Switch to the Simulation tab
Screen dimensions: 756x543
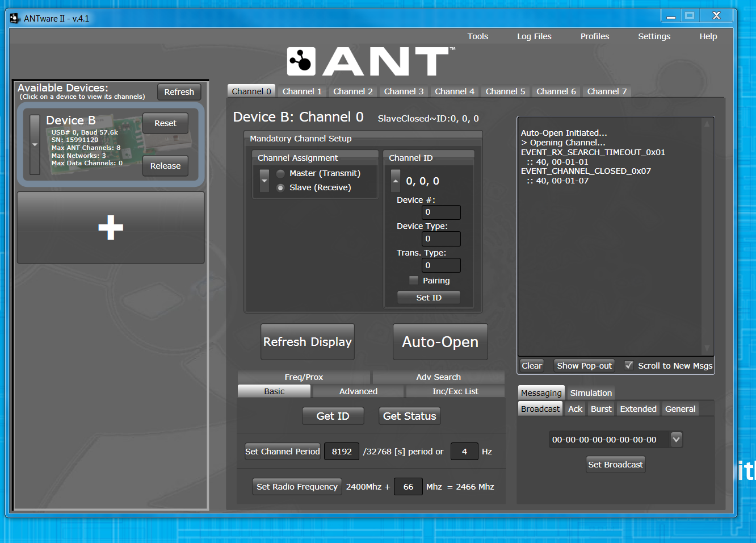pos(591,392)
